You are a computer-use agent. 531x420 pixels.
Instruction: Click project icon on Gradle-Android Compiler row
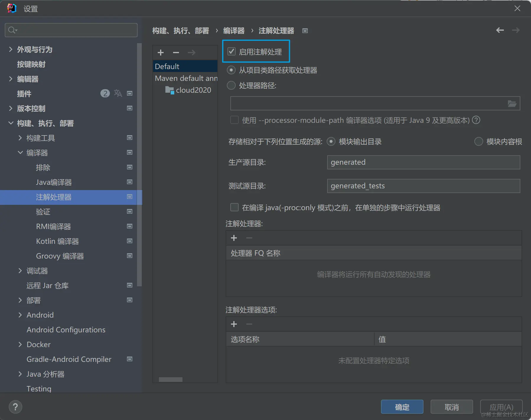click(x=129, y=359)
